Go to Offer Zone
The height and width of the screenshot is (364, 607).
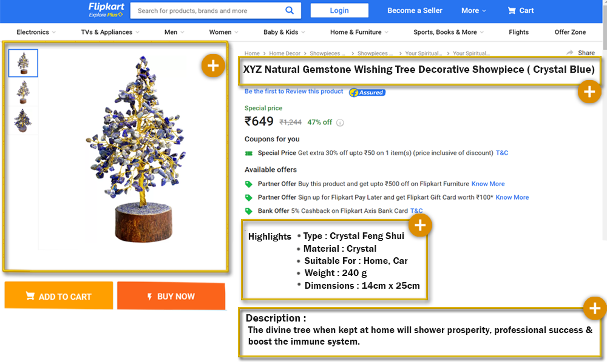(x=570, y=32)
